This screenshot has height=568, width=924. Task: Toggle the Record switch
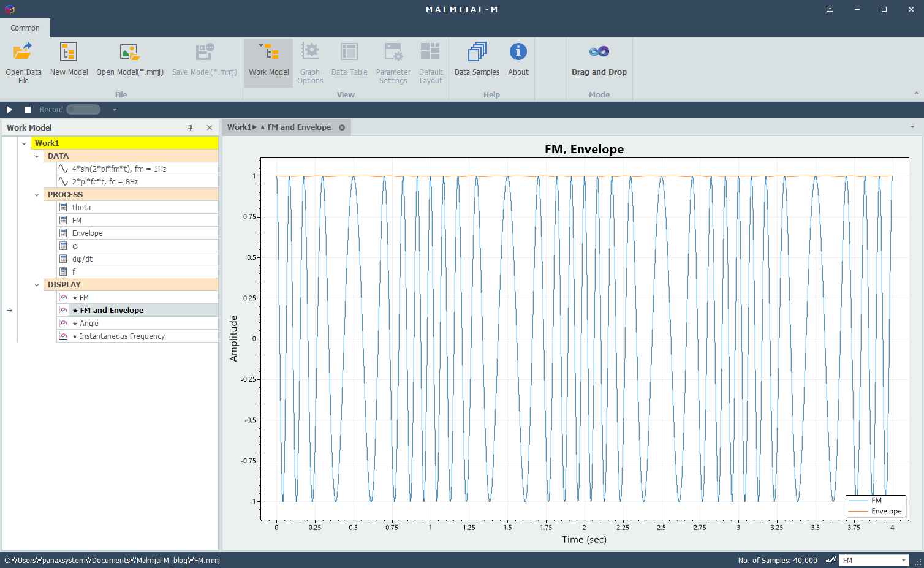pyautogui.click(x=83, y=110)
